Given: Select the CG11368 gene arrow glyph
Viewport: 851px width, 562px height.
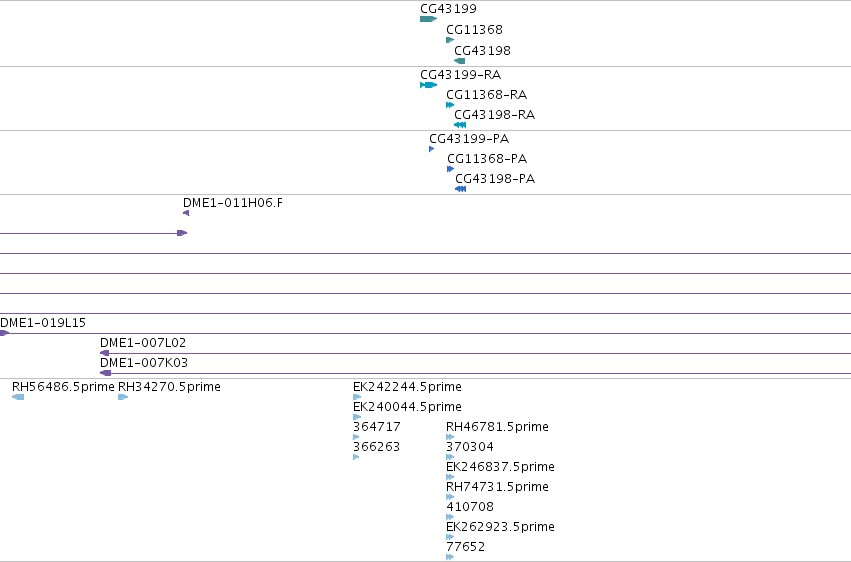Looking at the screenshot, I should (x=450, y=40).
